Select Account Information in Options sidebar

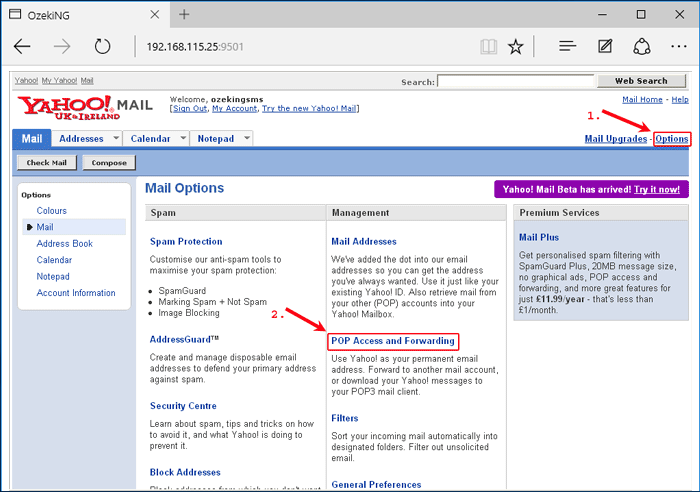click(76, 293)
